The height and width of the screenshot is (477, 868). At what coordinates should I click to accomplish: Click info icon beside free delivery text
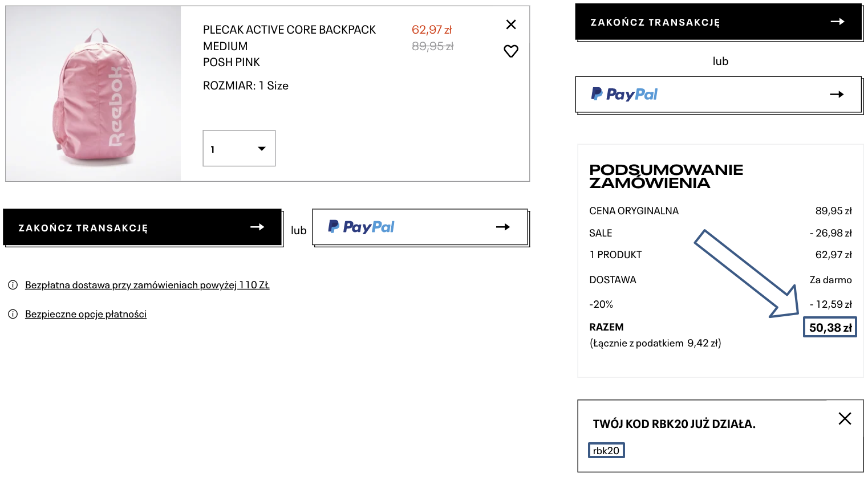pyautogui.click(x=13, y=285)
